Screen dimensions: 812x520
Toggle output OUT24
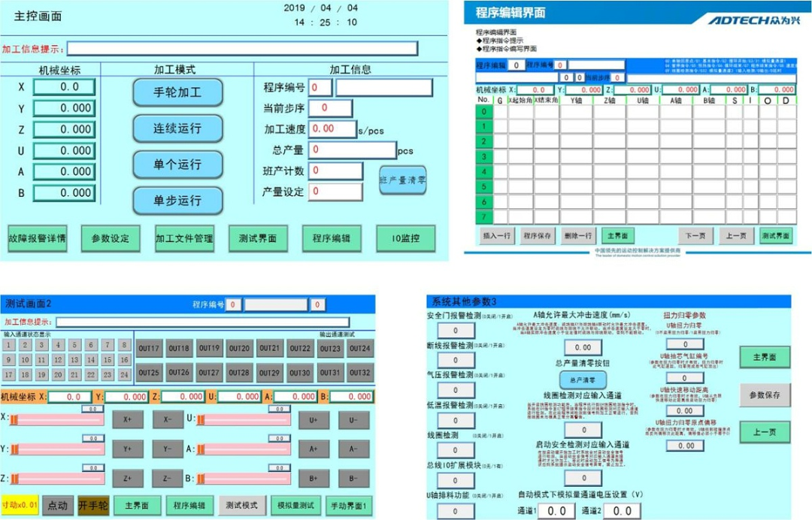click(360, 349)
